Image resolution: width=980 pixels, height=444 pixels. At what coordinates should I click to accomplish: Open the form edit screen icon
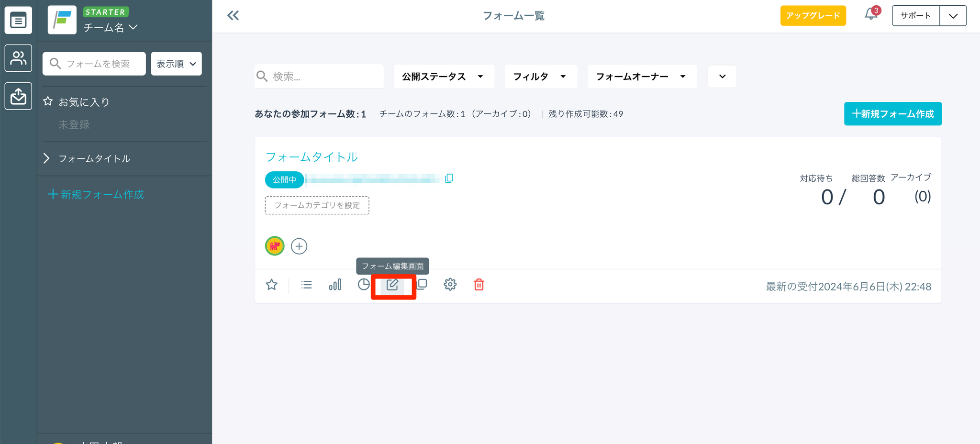pos(392,285)
